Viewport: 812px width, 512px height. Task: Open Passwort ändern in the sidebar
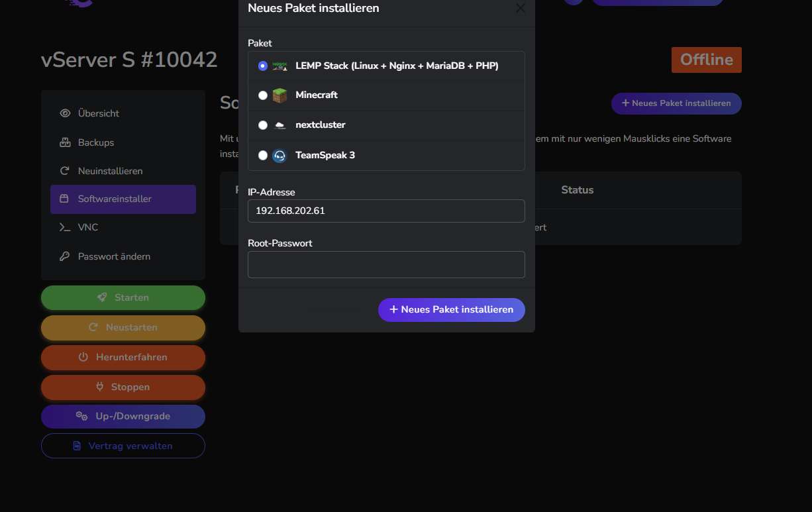(123, 256)
